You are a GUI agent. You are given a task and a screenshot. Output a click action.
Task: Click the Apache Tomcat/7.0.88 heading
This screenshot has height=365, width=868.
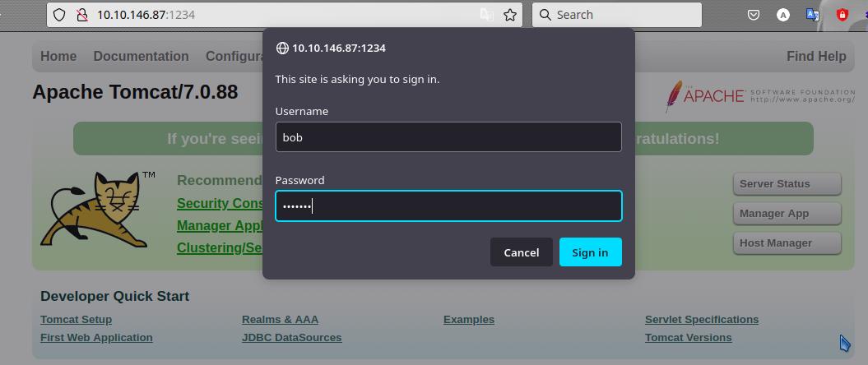135,92
